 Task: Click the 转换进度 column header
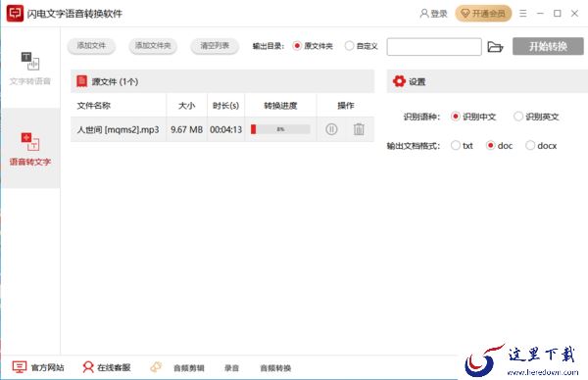[280, 106]
